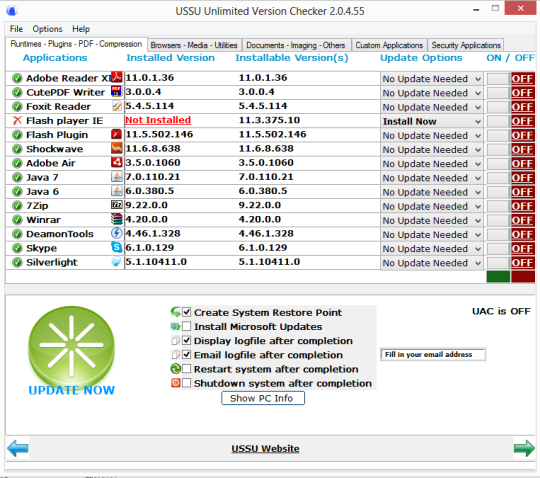The height and width of the screenshot is (478, 540).
Task: Uncheck Create System Restore Point
Action: pyautogui.click(x=186, y=312)
